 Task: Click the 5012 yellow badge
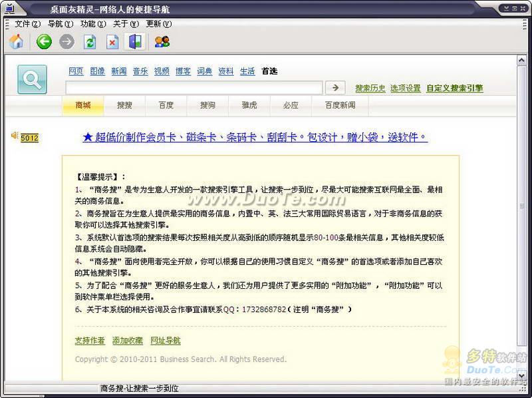[x=29, y=138]
